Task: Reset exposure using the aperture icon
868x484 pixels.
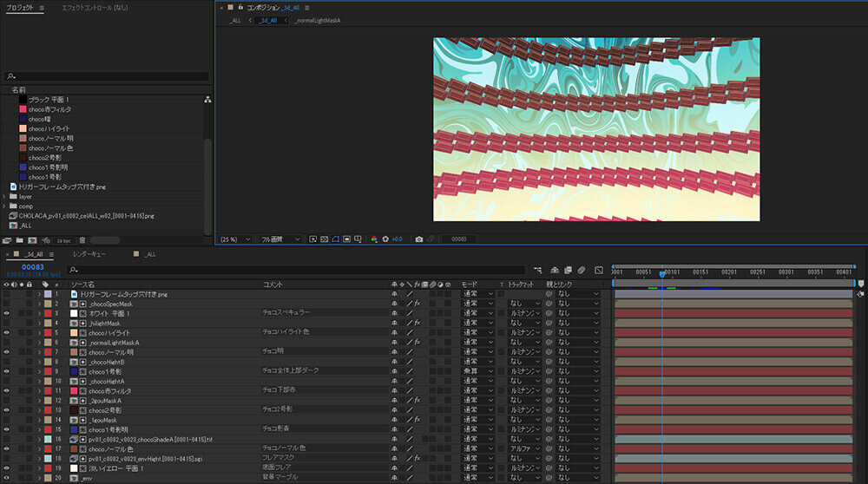Action: pyautogui.click(x=385, y=239)
